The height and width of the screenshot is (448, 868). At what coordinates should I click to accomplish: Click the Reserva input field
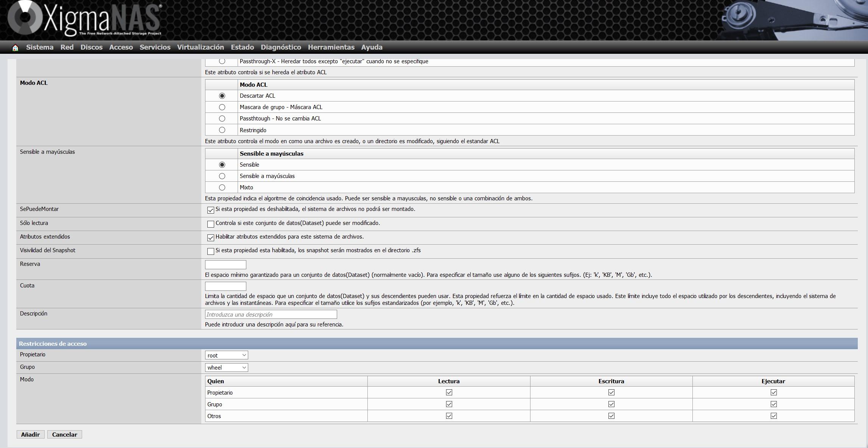pos(226,265)
